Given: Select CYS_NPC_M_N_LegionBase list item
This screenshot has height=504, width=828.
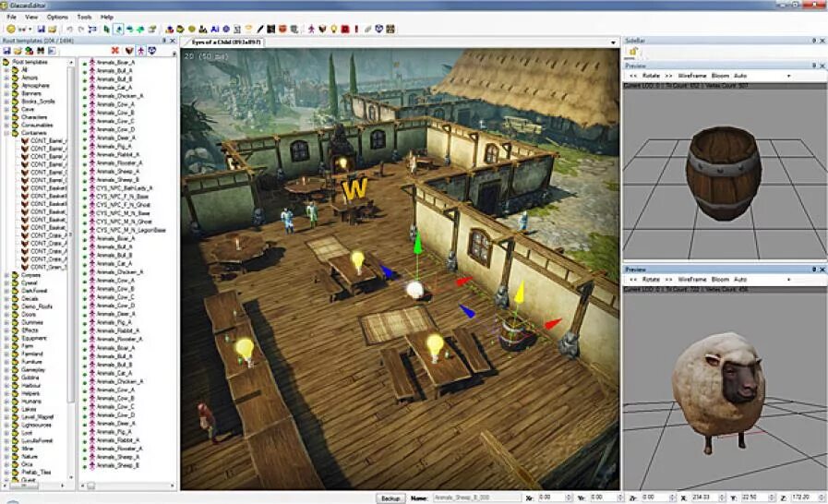Looking at the screenshot, I should coord(130,231).
